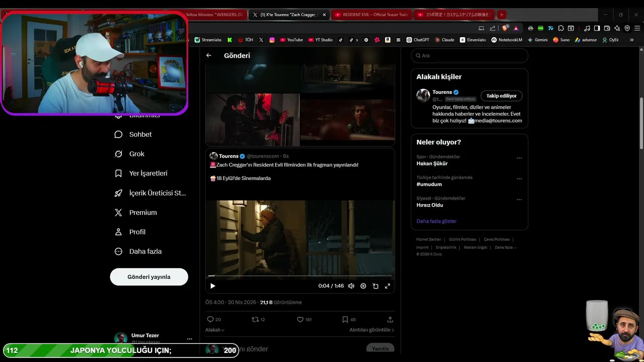This screenshot has width=644, height=362.
Task: Open top-left quoted dark image thumbnail
Action: (253, 78)
